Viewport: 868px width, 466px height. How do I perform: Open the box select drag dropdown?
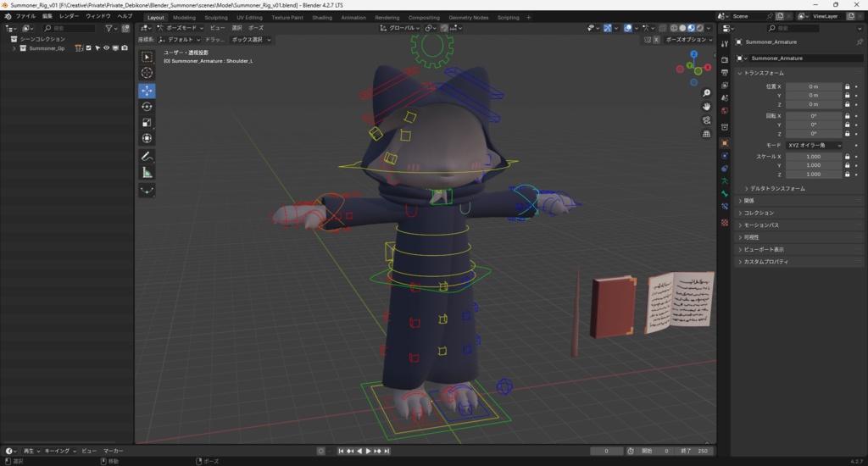(x=251, y=40)
